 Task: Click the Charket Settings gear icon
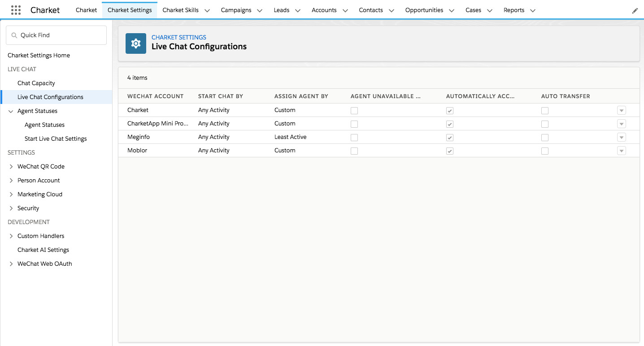click(x=136, y=43)
